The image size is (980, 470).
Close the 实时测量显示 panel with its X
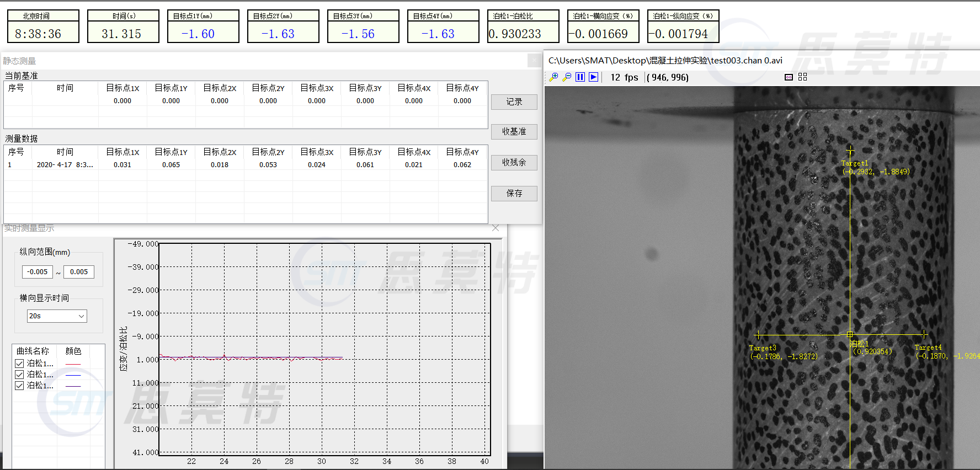tap(495, 228)
